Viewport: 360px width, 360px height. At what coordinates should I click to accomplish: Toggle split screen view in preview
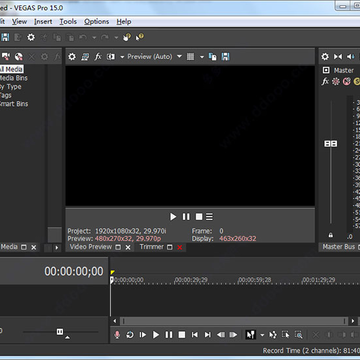pos(111,57)
